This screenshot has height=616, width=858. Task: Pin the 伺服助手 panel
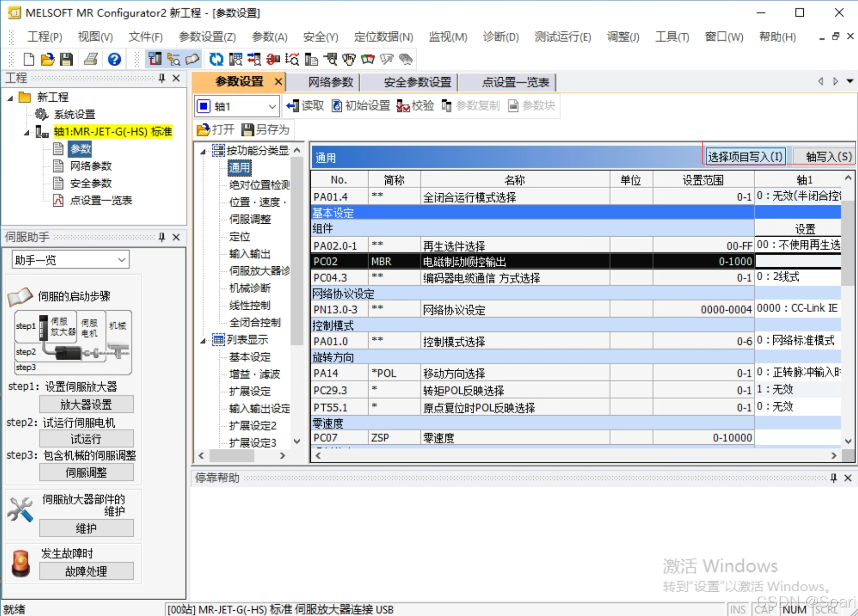162,237
